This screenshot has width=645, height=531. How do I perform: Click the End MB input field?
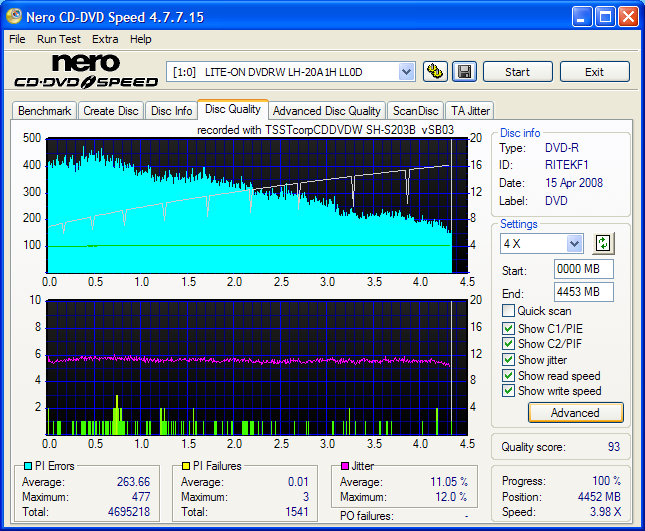tap(583, 292)
